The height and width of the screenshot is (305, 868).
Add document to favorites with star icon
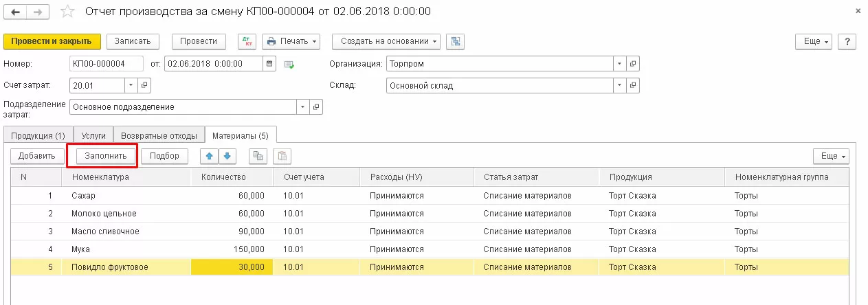[67, 12]
